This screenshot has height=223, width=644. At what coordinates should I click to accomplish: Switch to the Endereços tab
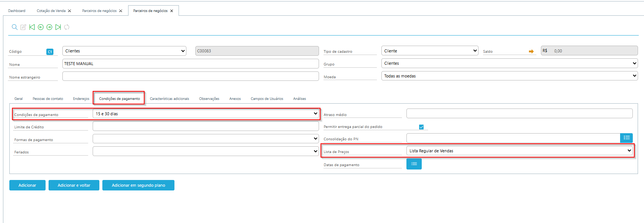[81, 99]
